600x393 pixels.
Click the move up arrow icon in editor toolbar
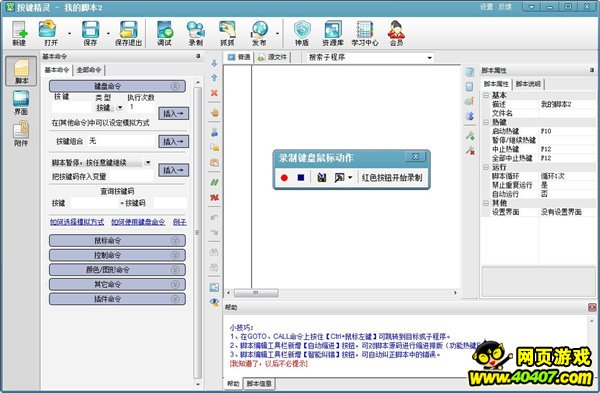pos(214,78)
